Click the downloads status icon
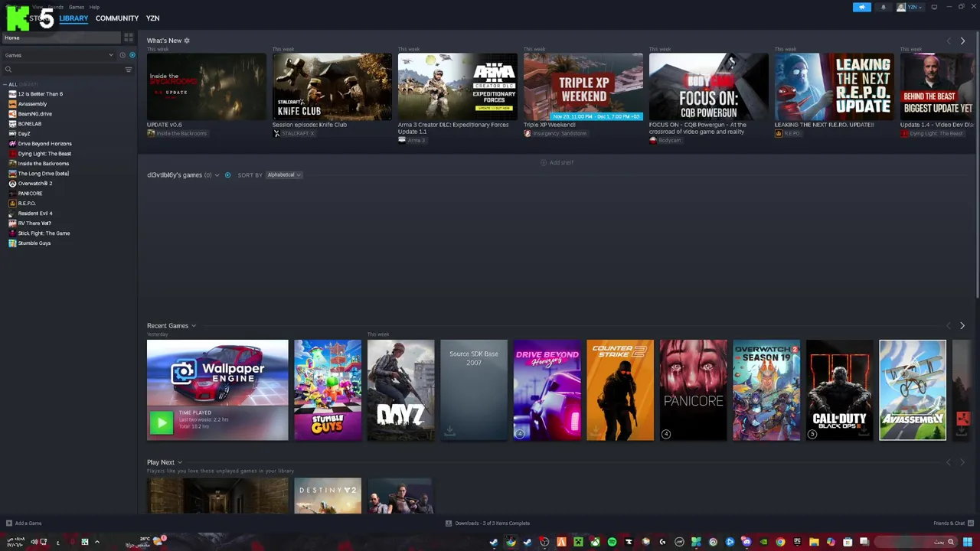The height and width of the screenshot is (551, 980). 449,523
